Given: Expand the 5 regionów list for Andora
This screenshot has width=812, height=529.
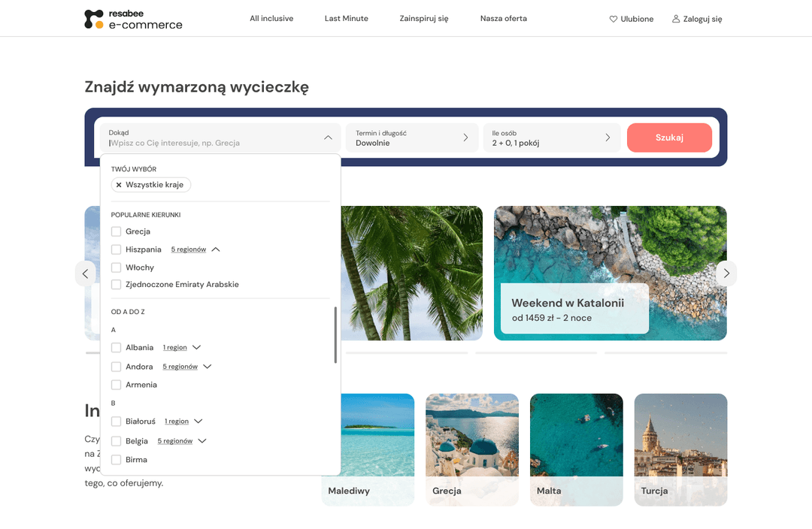Looking at the screenshot, I should [x=180, y=366].
